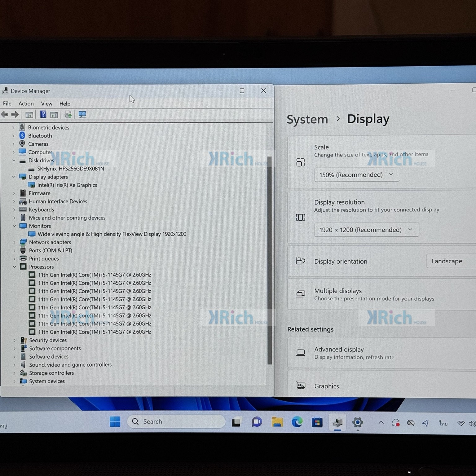Image resolution: width=476 pixels, height=476 pixels.
Task: Open the Scale 150% dropdown in Settings
Action: pyautogui.click(x=357, y=175)
